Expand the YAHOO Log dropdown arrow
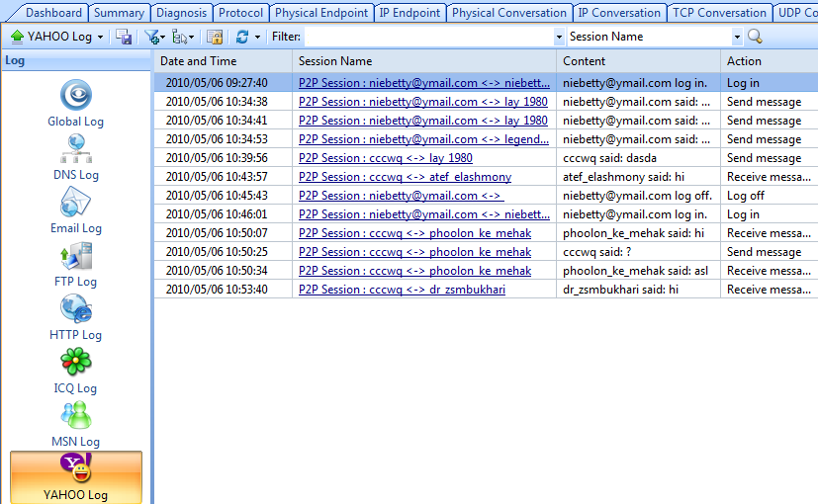 point(100,37)
